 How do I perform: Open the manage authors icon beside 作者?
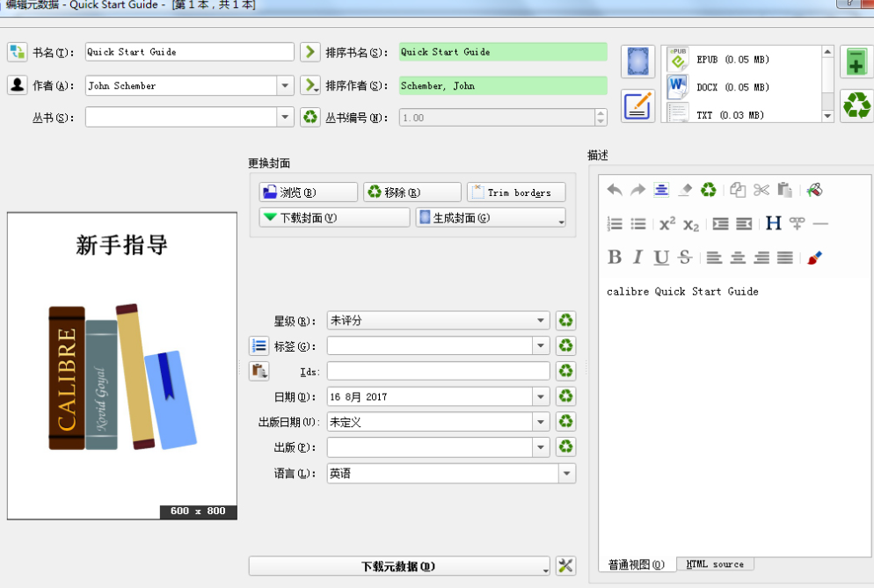[x=18, y=84]
